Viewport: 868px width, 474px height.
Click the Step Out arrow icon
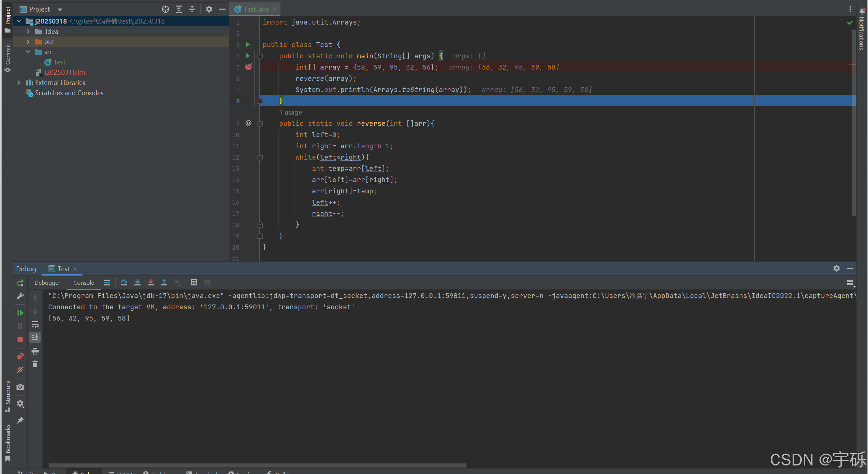click(164, 282)
